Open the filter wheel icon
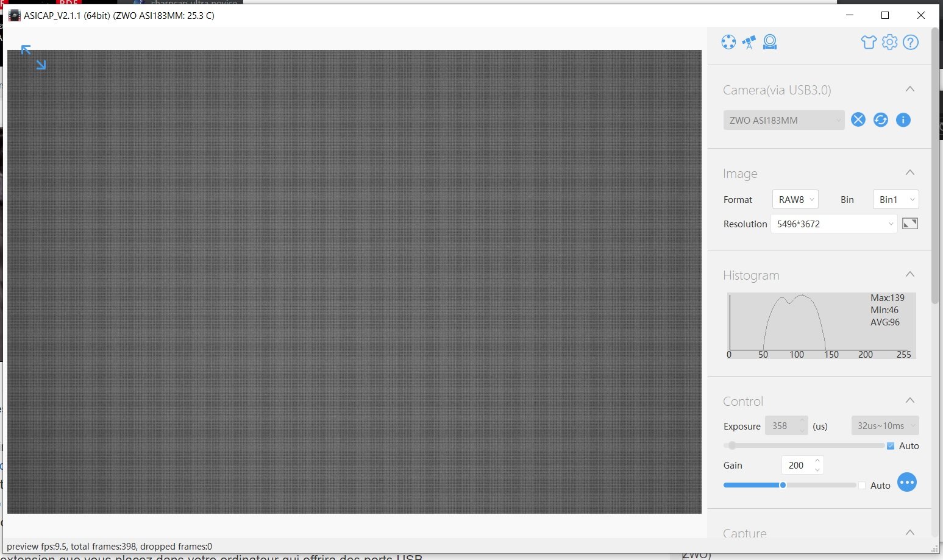The width and height of the screenshot is (943, 560). point(728,42)
